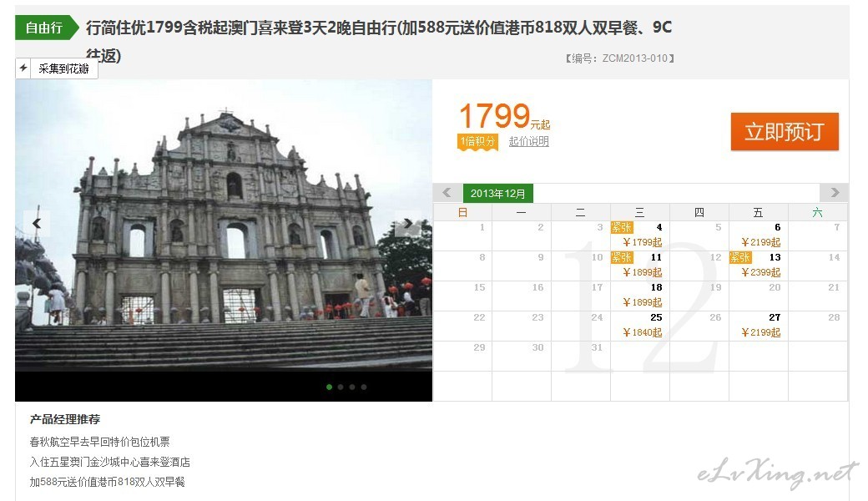This screenshot has height=501, width=868.
Task: Click product code ZCM2013-010
Action: tap(635, 58)
